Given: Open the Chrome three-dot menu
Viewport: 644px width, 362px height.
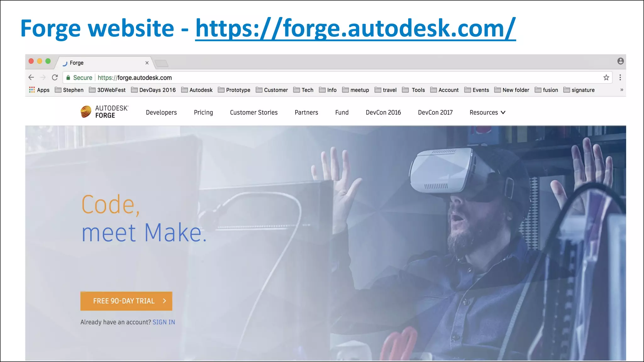Looking at the screenshot, I should tap(620, 77).
